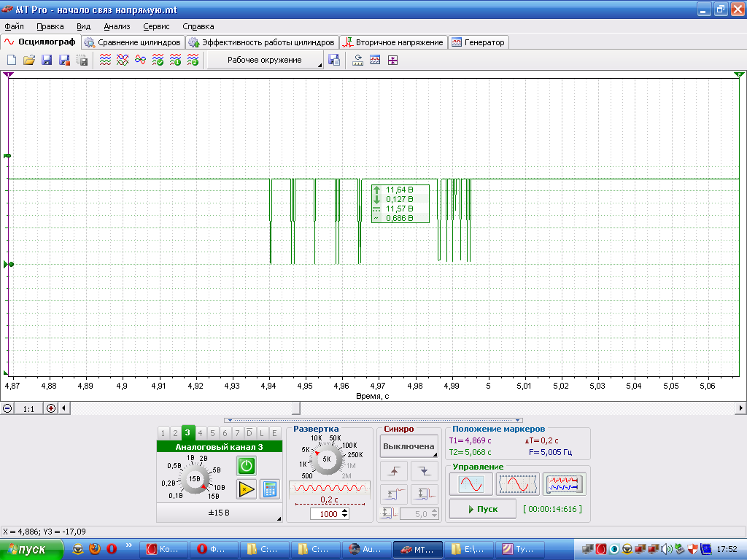This screenshot has height=560, width=747.
Task: Click the 1000 sweep value stepper
Action: [x=345, y=514]
